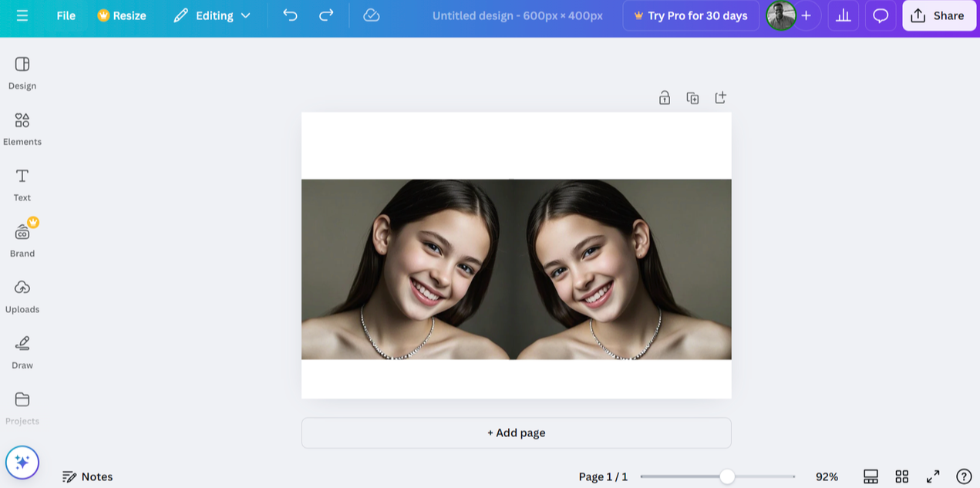Redo the last action
980x488 pixels.
pyautogui.click(x=326, y=15)
